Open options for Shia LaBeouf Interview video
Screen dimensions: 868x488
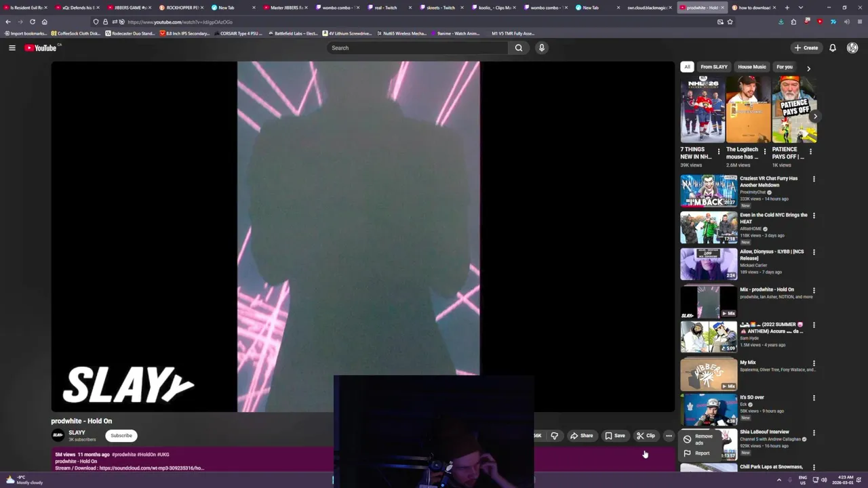pos(814,433)
